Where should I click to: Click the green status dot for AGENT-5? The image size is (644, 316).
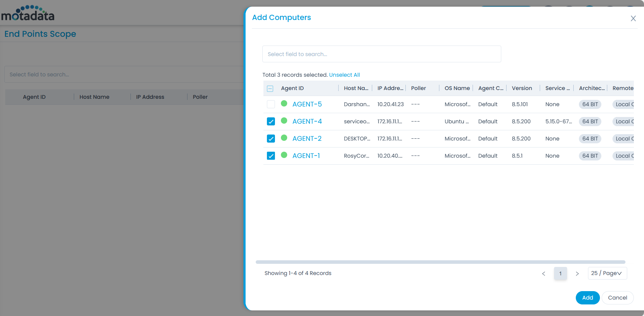[284, 104]
